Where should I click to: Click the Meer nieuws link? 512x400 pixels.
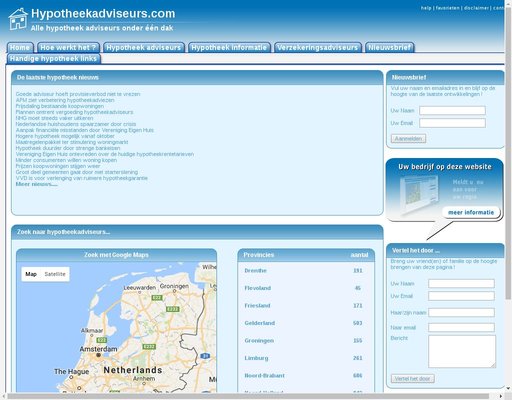point(37,184)
